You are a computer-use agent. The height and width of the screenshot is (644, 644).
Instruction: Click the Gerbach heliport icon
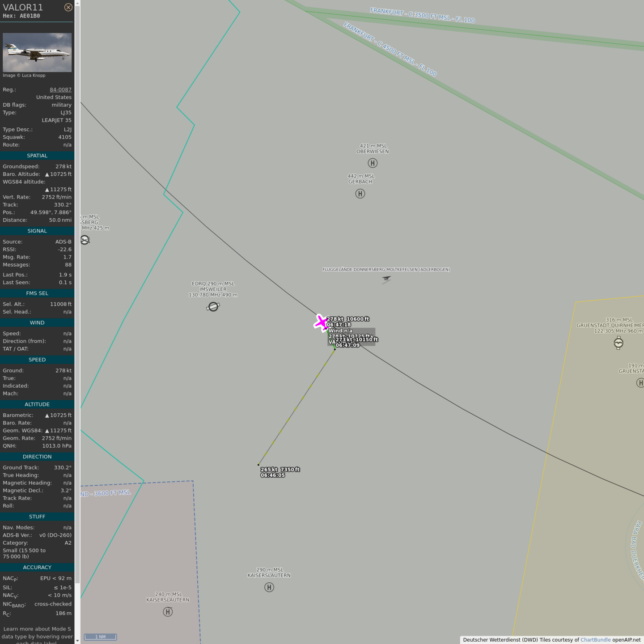pos(360,194)
